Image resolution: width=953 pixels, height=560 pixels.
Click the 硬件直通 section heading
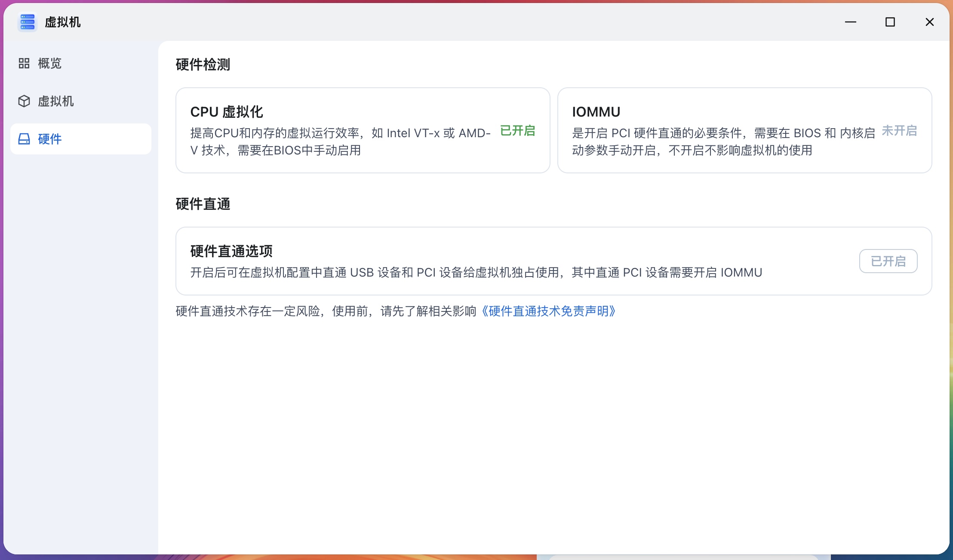coord(203,204)
